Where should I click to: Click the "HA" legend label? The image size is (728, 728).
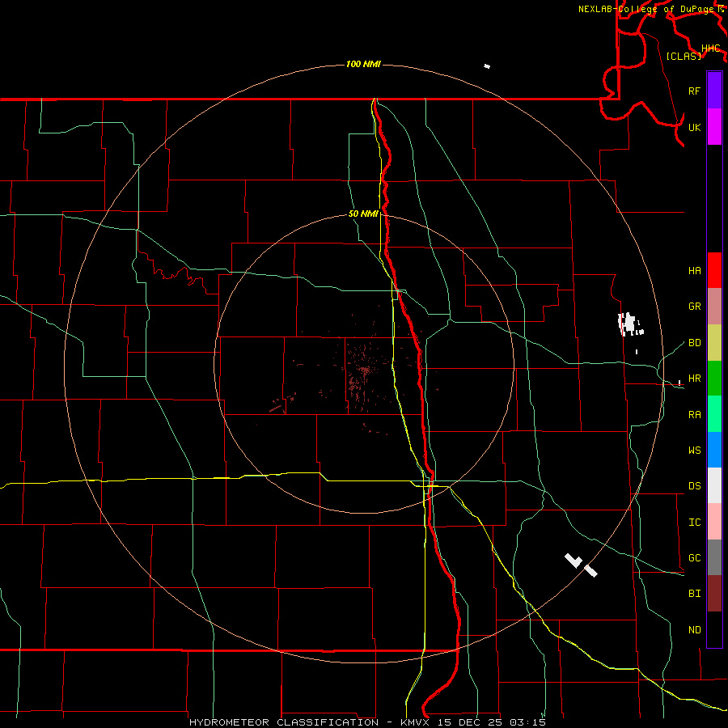694,270
